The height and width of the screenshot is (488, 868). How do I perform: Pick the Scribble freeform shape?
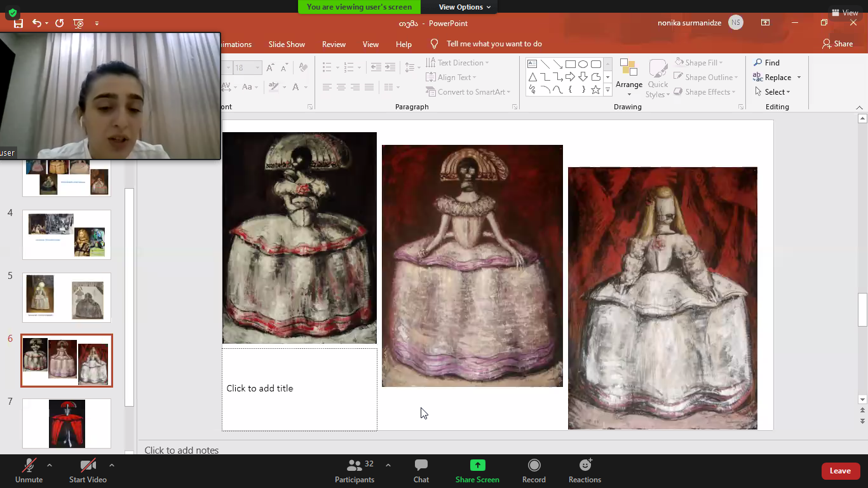tap(532, 90)
